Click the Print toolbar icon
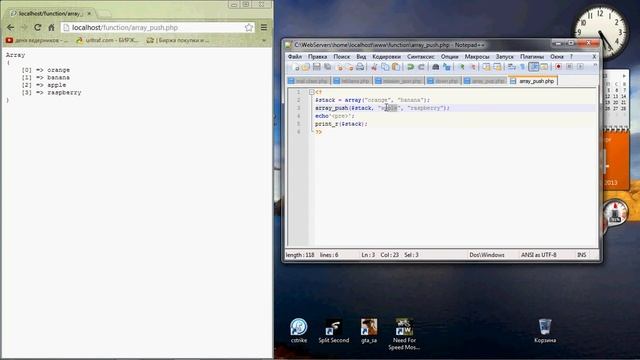Image resolution: width=640 pixels, height=360 pixels. click(x=360, y=67)
